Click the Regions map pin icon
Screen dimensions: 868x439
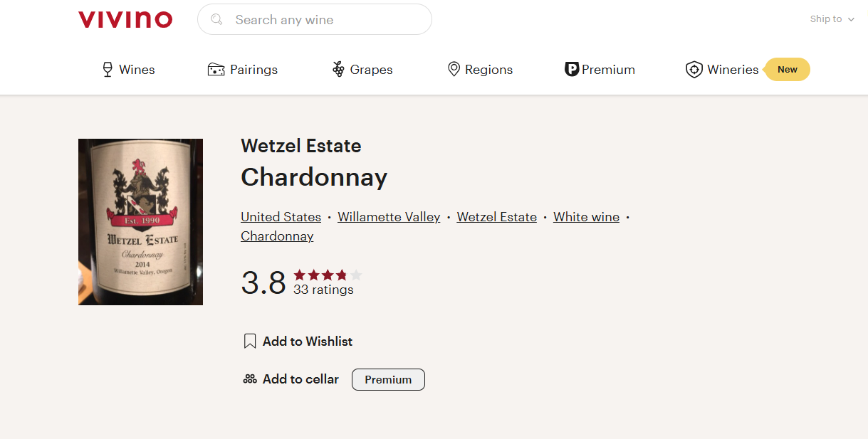(454, 70)
